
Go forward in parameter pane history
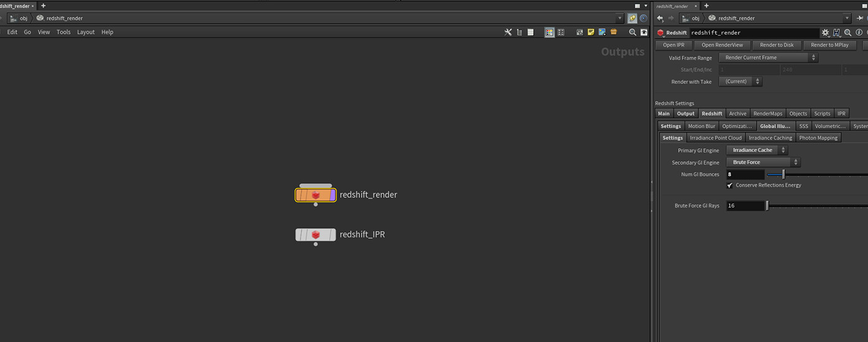(671, 18)
